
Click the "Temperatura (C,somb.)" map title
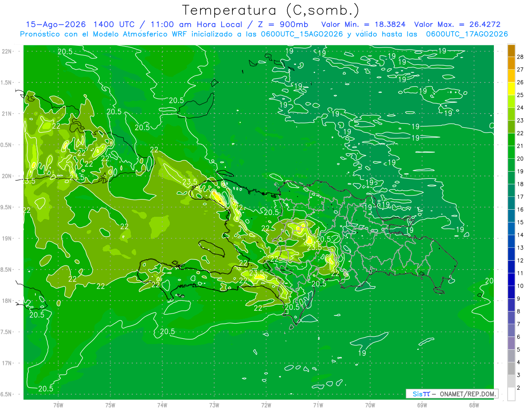(x=271, y=11)
